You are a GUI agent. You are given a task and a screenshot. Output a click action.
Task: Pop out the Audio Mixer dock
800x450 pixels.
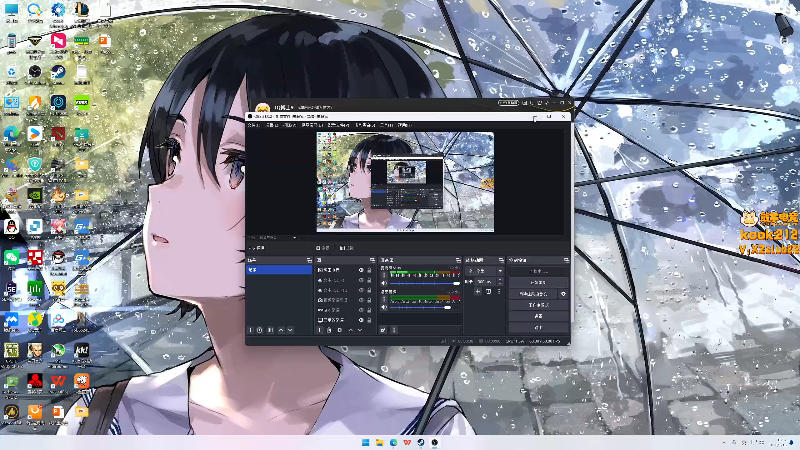(458, 260)
